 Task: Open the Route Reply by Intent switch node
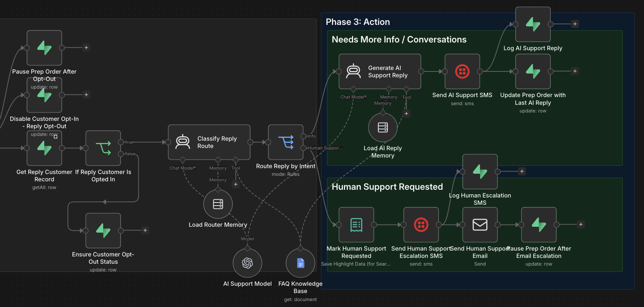[x=286, y=142]
